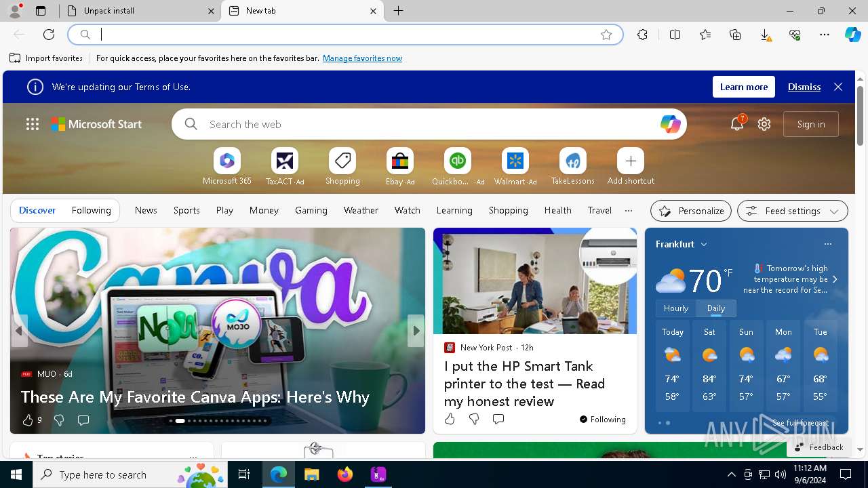Open the TakeLessons shortcut tile
The height and width of the screenshot is (488, 868).
(573, 161)
